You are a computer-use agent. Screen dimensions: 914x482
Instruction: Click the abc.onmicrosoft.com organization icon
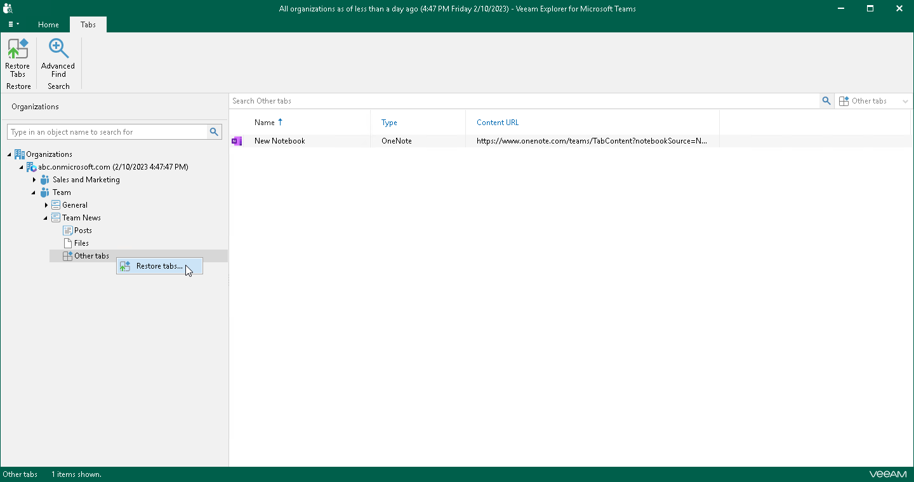[31, 167]
